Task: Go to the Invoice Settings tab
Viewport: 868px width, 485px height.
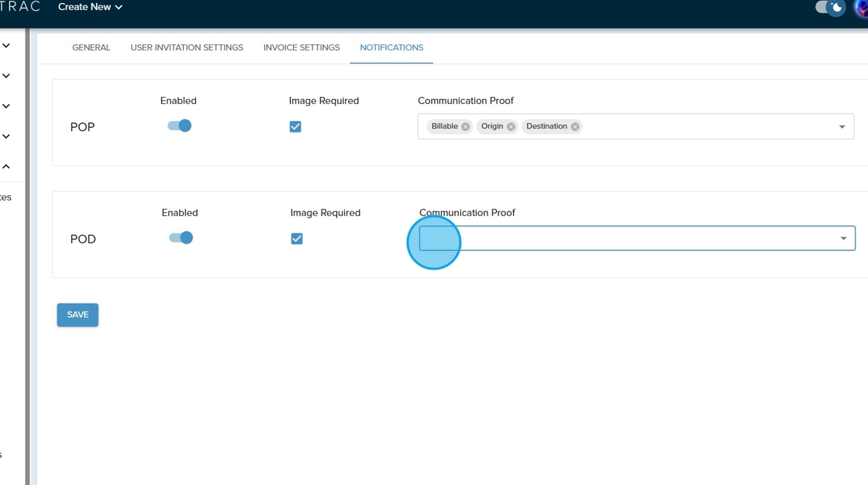Action: 301,48
